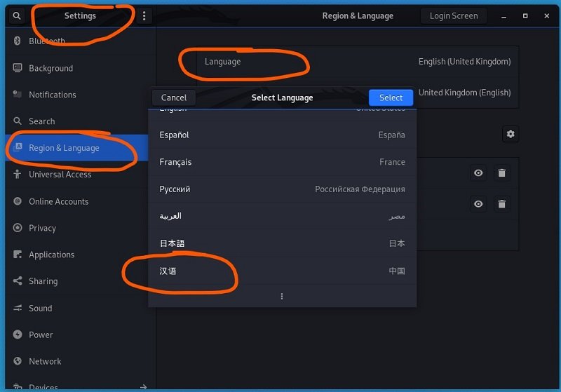Screen dimensions: 561x392
Task: Open Sound settings in sidebar
Action: coord(40,308)
